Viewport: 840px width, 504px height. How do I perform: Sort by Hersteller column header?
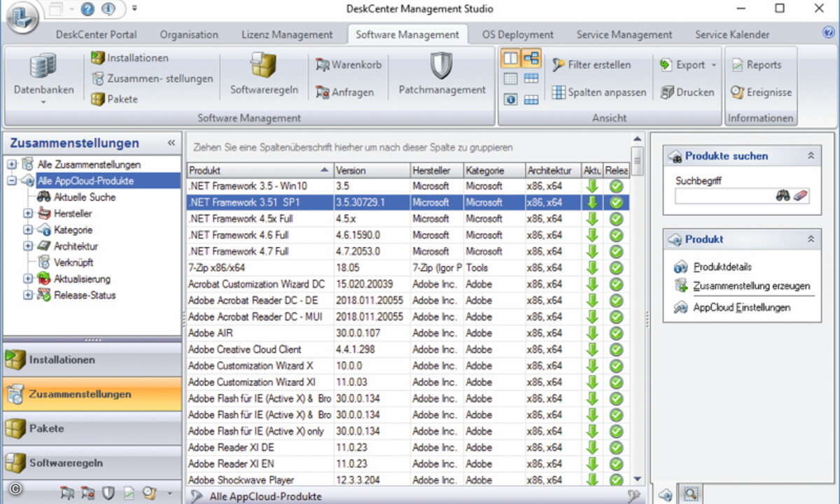coord(437,170)
